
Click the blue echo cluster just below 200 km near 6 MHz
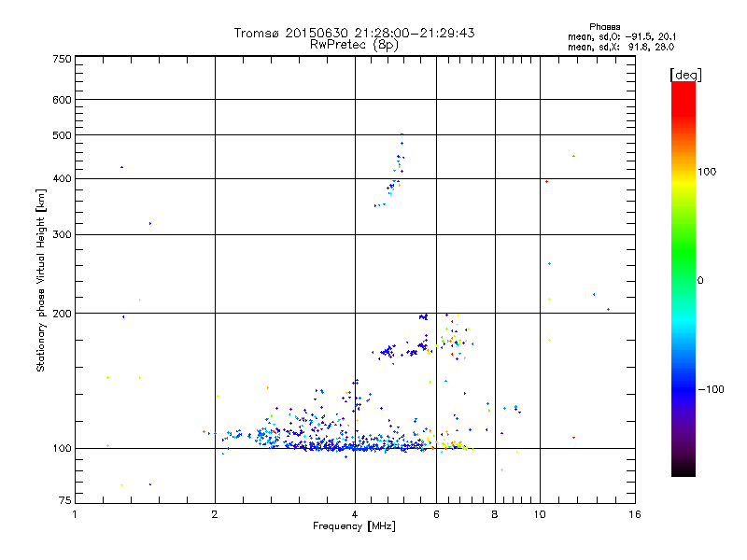[x=423, y=316]
